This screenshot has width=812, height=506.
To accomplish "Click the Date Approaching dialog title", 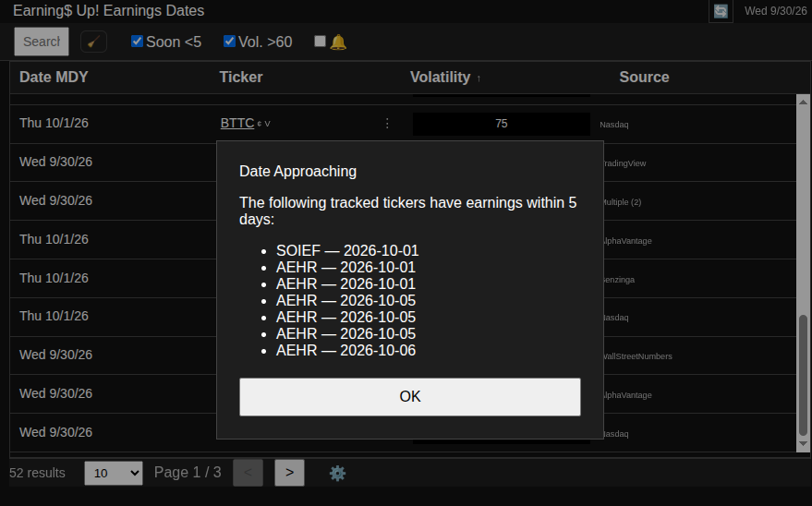I will coord(297,171).
